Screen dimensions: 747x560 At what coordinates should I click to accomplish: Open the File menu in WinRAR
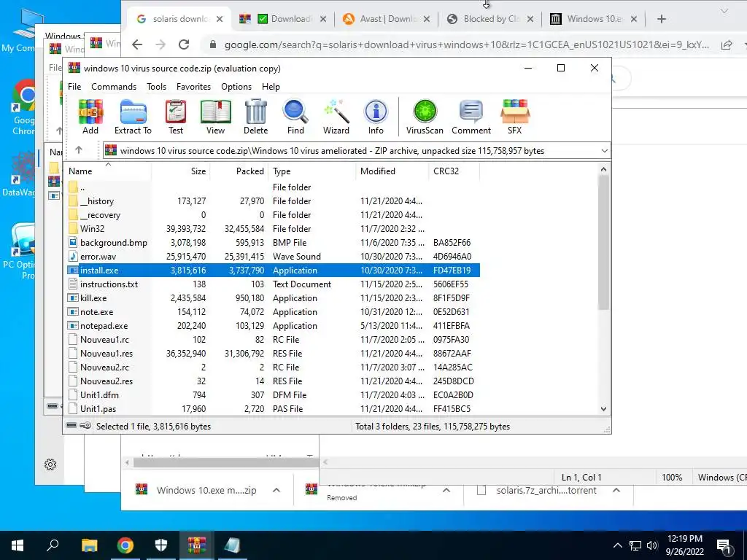(74, 87)
